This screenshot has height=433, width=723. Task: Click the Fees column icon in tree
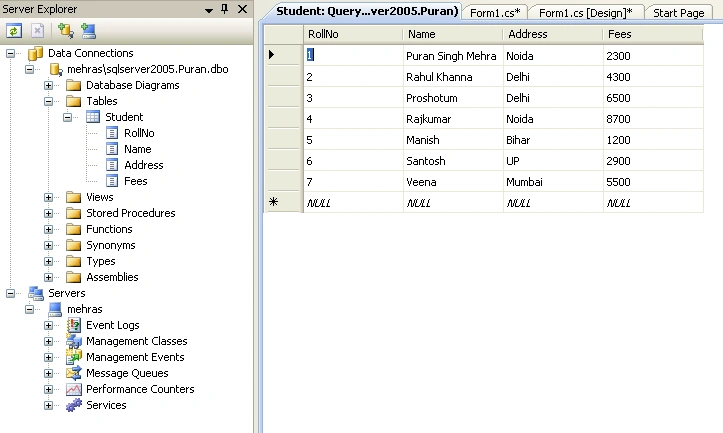coord(112,181)
